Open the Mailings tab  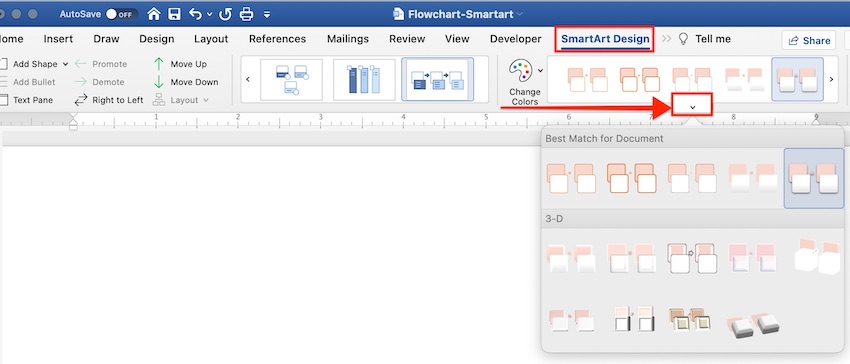(347, 39)
